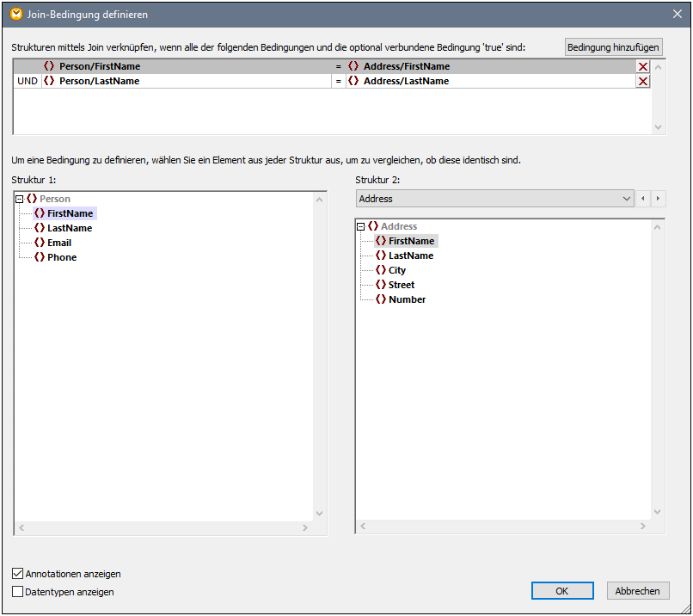Confirm the dialog with OK
The image size is (693, 616).
[x=561, y=591]
